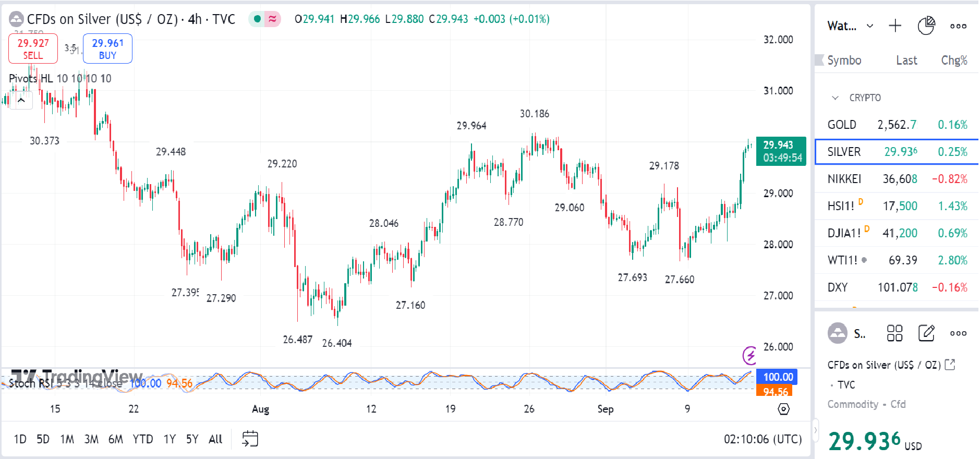
Task: Open the grid layout icon in details panel
Action: (x=894, y=333)
